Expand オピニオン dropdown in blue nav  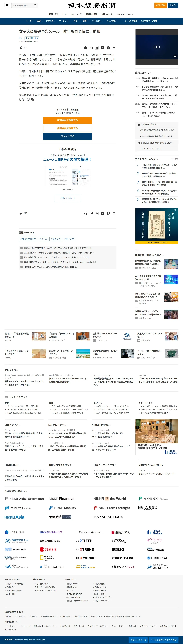click(x=97, y=21)
